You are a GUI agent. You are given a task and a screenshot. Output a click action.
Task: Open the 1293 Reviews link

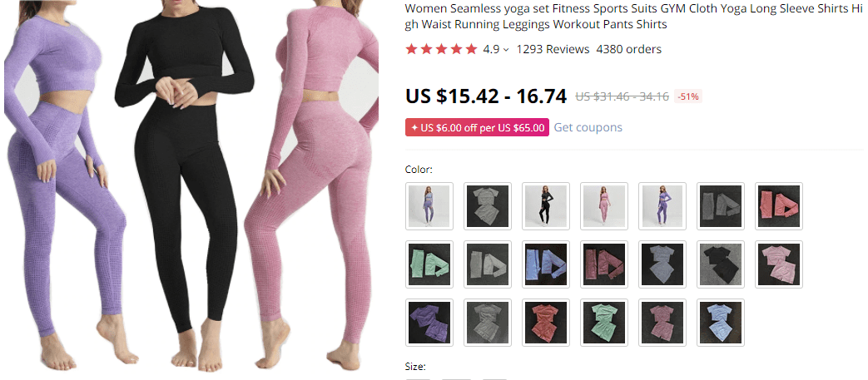pos(553,49)
